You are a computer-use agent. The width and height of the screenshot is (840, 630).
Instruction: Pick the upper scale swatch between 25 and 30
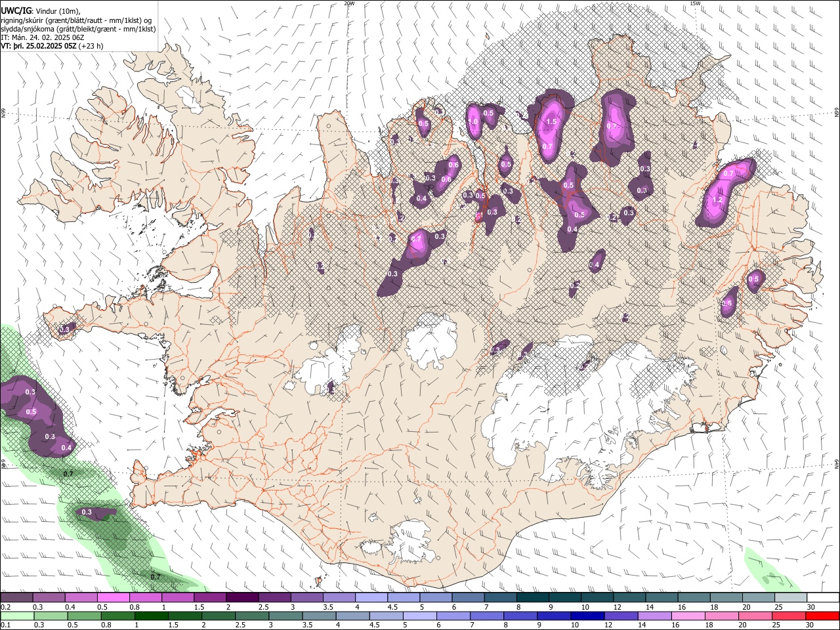coord(791,597)
